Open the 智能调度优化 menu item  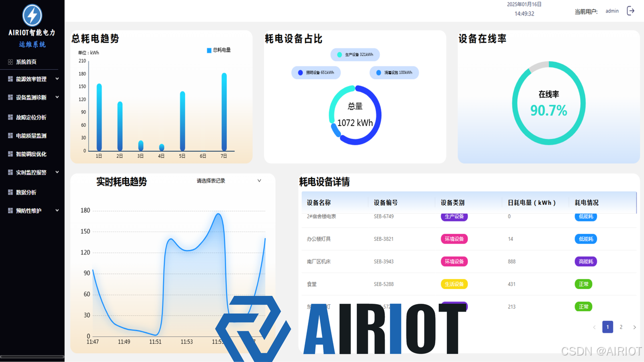(32, 154)
